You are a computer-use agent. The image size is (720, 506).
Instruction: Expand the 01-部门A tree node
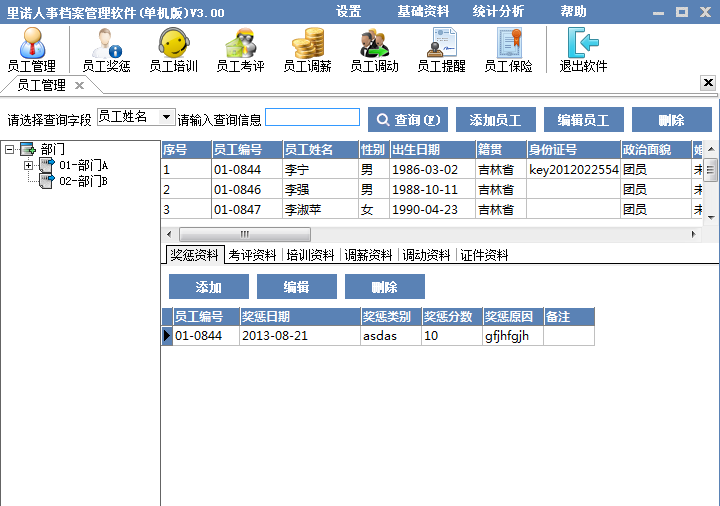[x=28, y=165]
